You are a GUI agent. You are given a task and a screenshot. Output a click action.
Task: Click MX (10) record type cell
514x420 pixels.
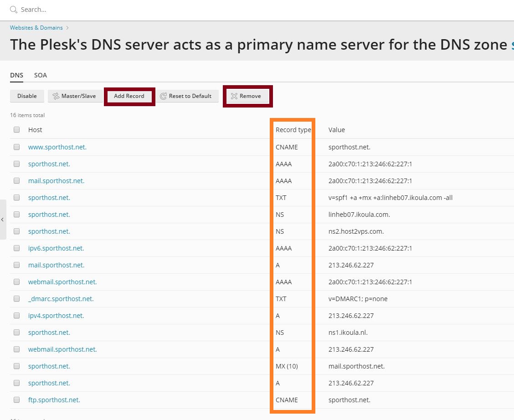click(x=287, y=366)
